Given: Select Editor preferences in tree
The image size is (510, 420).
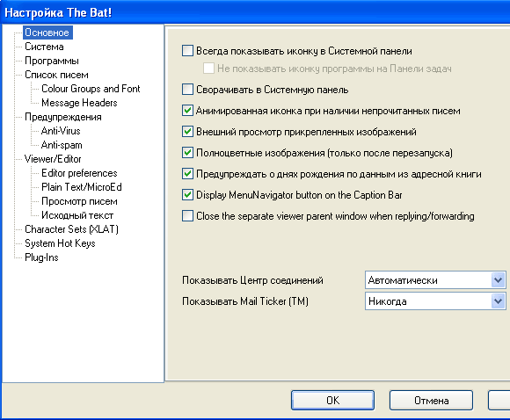Looking at the screenshot, I should tap(79, 173).
